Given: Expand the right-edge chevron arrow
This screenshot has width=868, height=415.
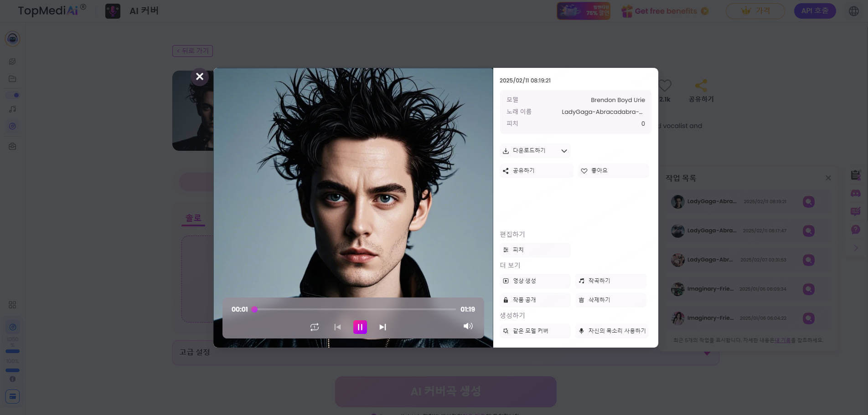Looking at the screenshot, I should [856, 248].
